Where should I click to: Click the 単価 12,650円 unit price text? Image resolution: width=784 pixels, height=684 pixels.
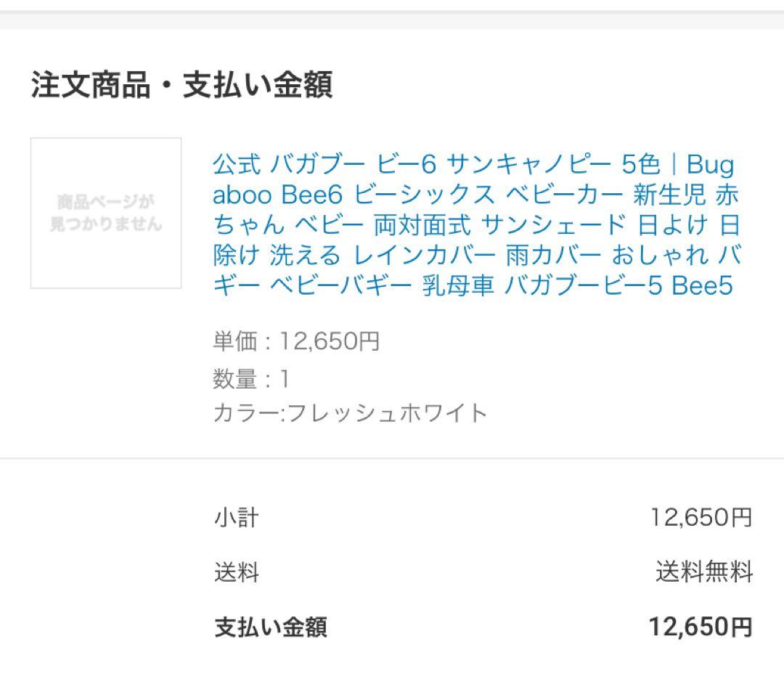point(296,341)
